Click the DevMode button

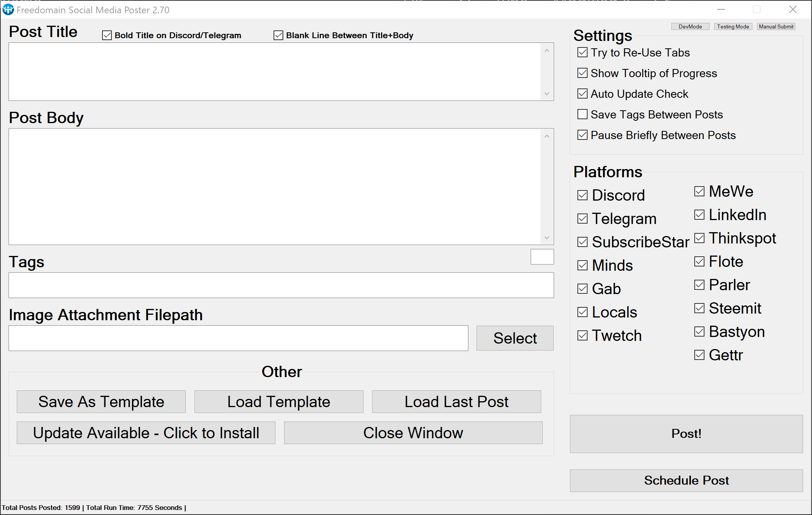[x=690, y=26]
